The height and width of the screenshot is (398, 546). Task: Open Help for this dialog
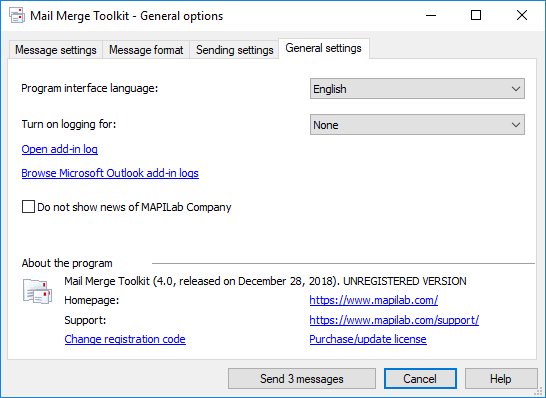pos(501,379)
